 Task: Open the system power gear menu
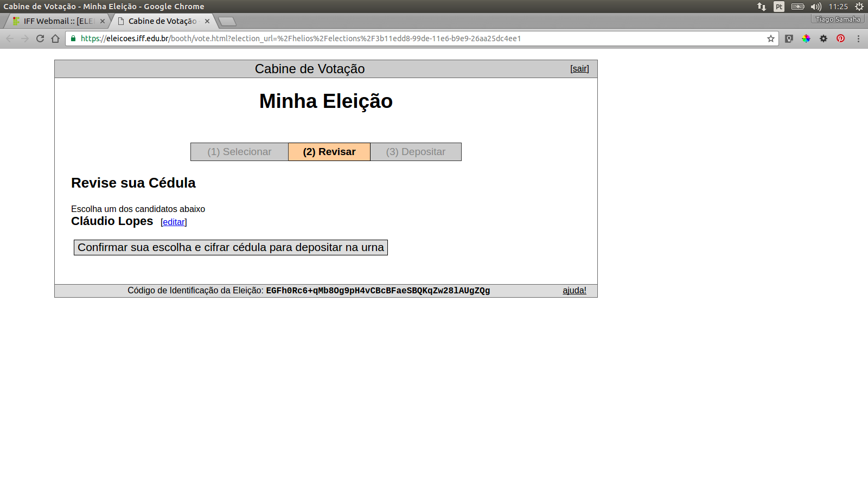pyautogui.click(x=859, y=7)
